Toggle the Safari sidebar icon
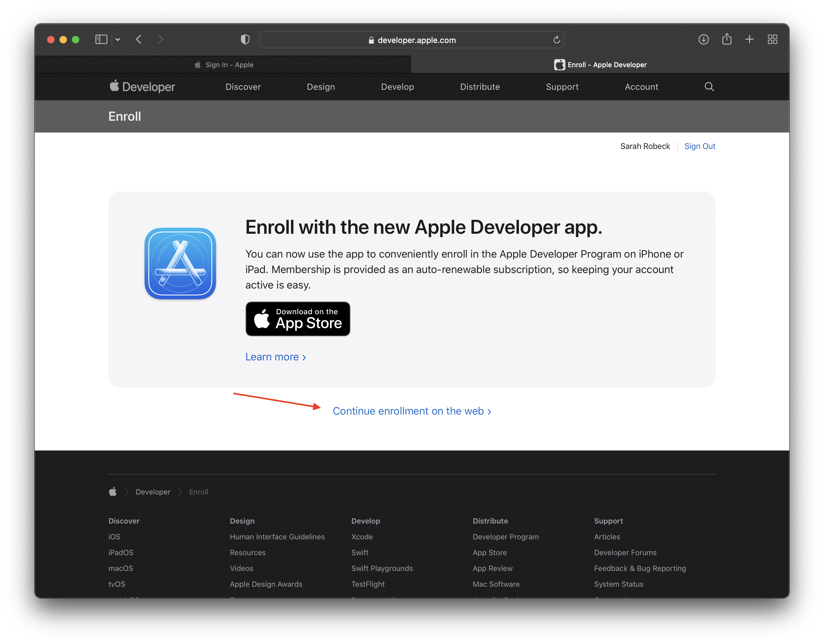824x644 pixels. [x=101, y=40]
